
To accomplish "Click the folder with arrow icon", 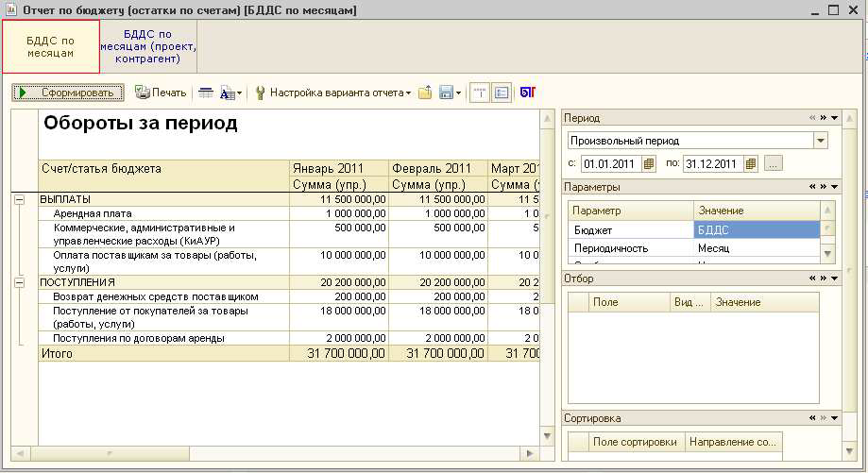I will 425,93.
